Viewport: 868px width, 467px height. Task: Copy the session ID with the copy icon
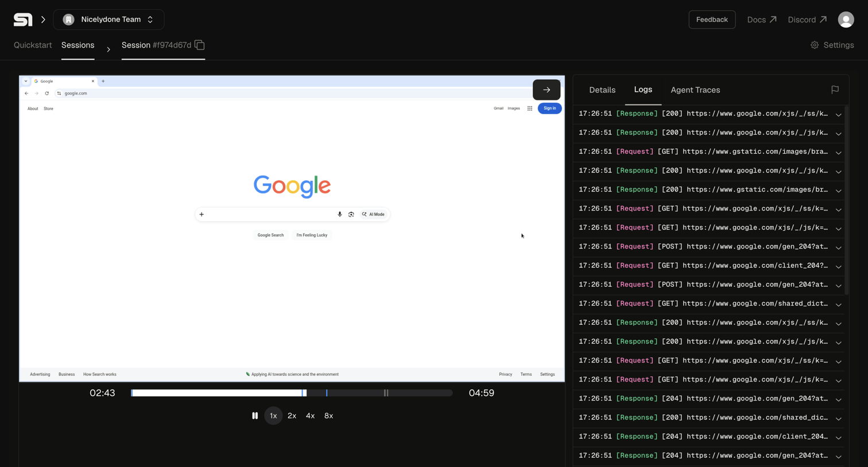click(200, 45)
